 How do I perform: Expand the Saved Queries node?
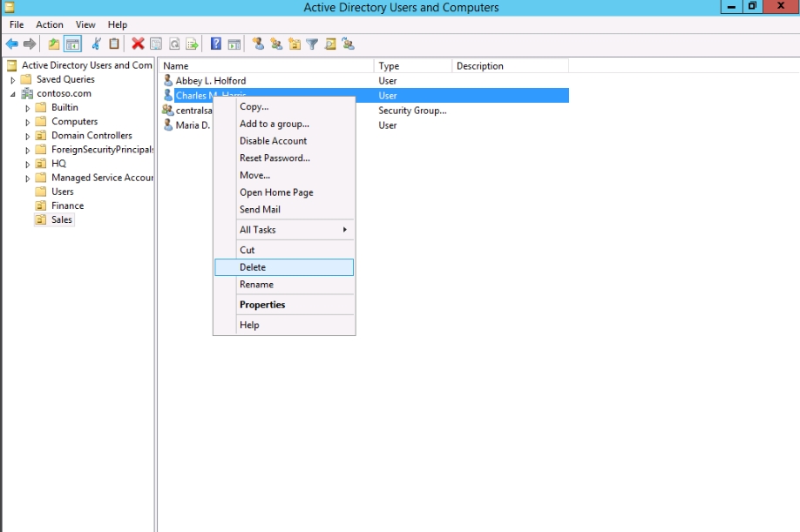(x=13, y=80)
